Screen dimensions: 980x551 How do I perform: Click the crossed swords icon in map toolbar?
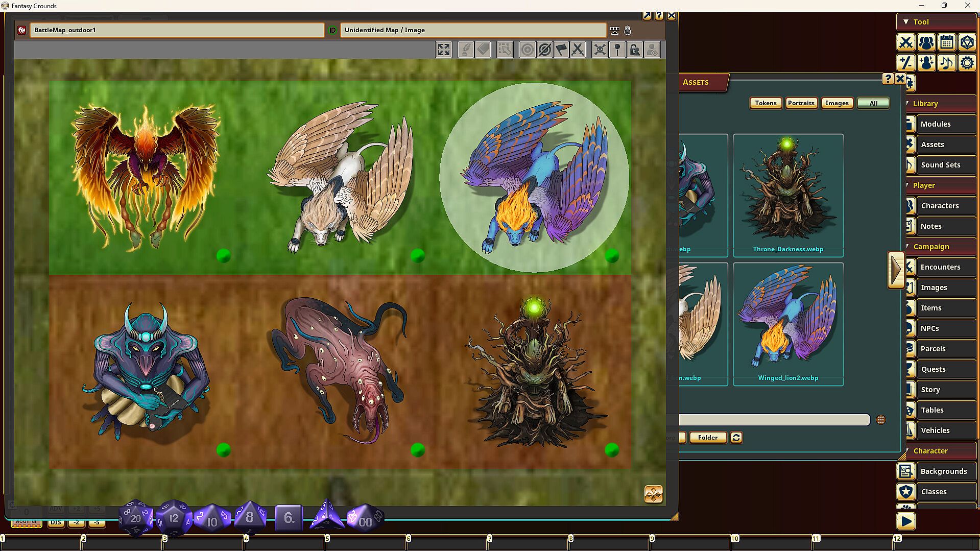[x=578, y=50]
